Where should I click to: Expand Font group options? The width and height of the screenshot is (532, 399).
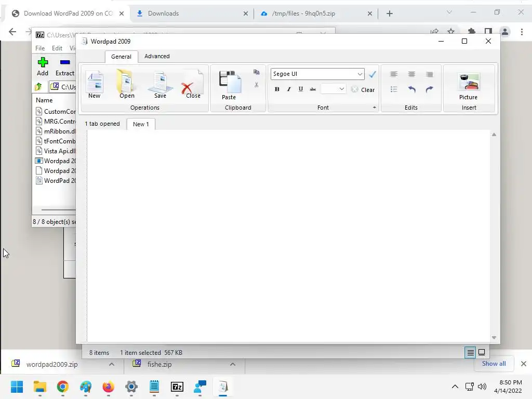(374, 107)
